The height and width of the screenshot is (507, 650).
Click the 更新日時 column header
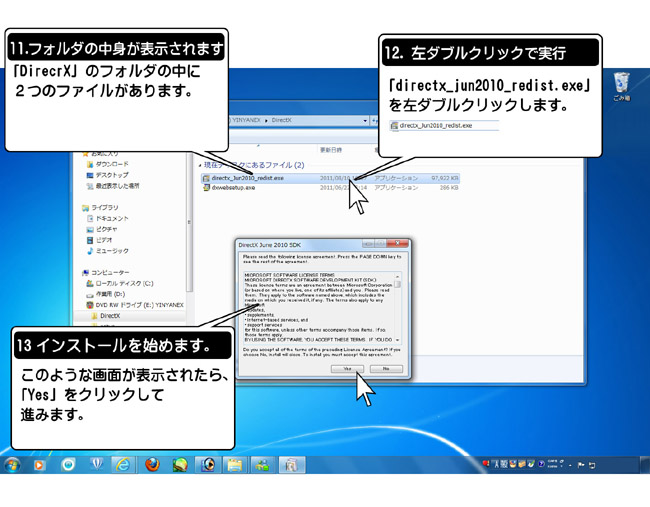coord(331,150)
